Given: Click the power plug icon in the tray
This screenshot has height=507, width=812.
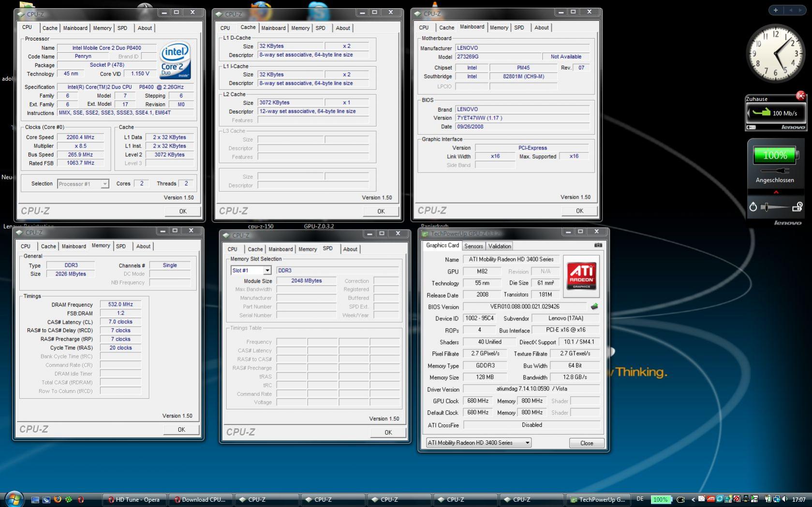Looking at the screenshot, I should coord(680,500).
